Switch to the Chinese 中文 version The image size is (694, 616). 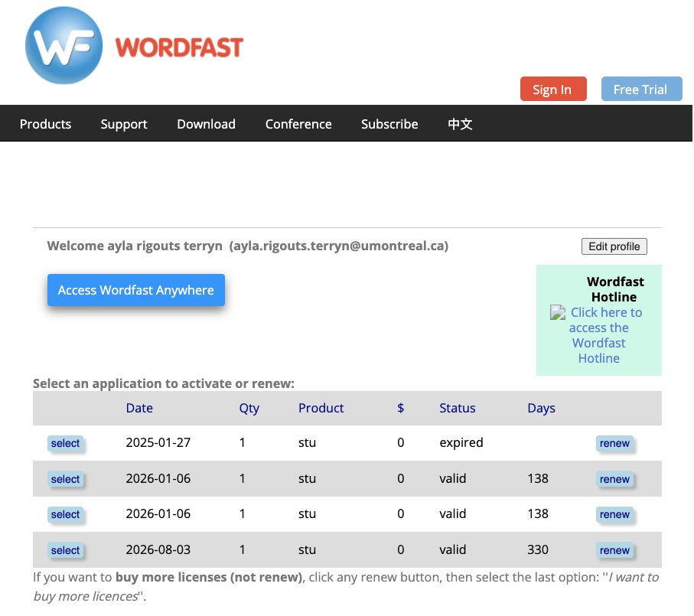[460, 124]
